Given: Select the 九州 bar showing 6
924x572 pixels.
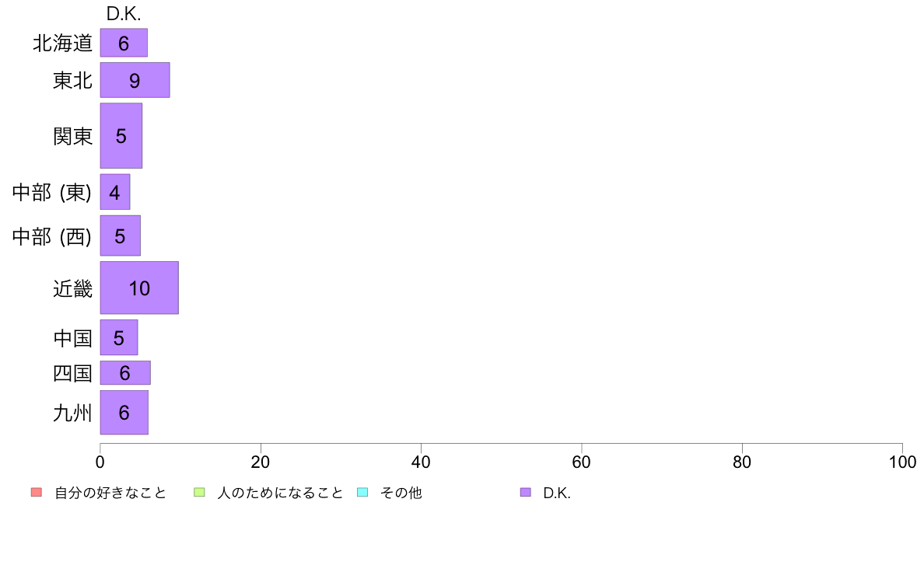Looking at the screenshot, I should pos(124,413).
